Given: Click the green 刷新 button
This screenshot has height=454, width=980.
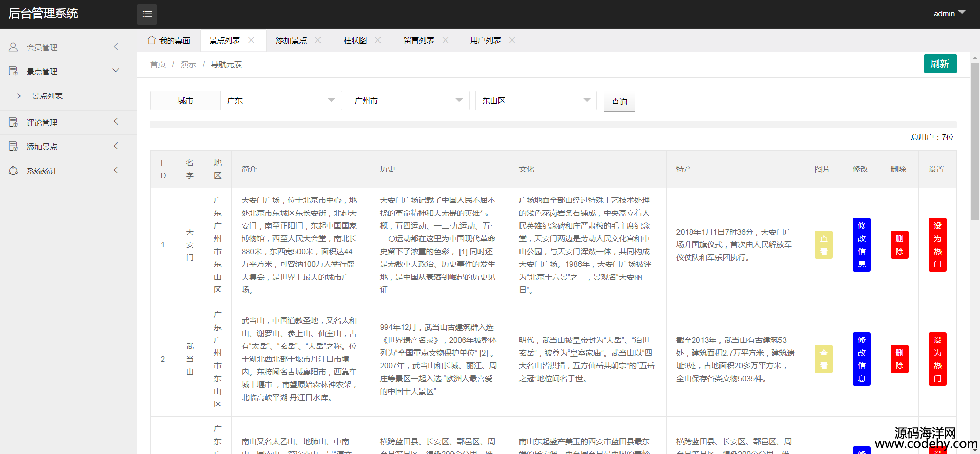Looking at the screenshot, I should click(940, 64).
